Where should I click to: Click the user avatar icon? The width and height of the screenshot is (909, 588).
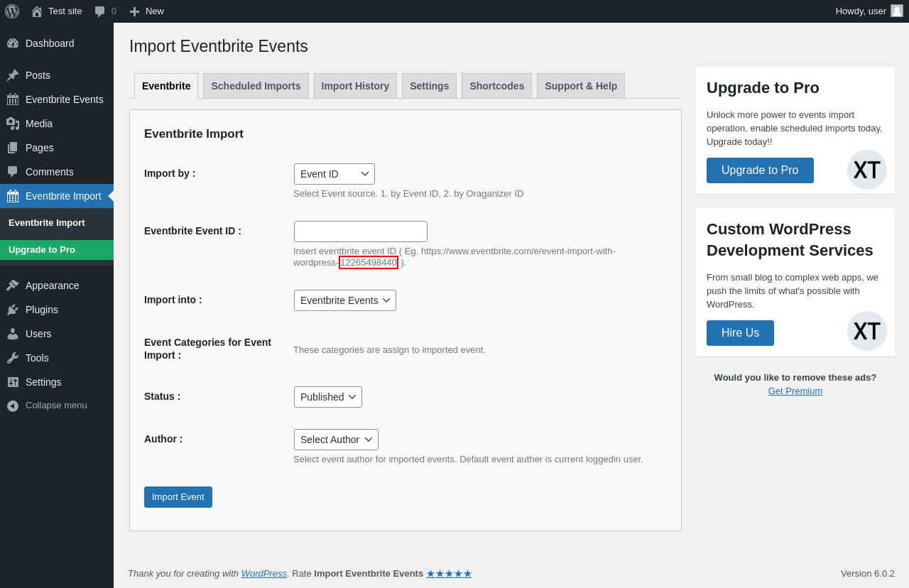click(897, 11)
